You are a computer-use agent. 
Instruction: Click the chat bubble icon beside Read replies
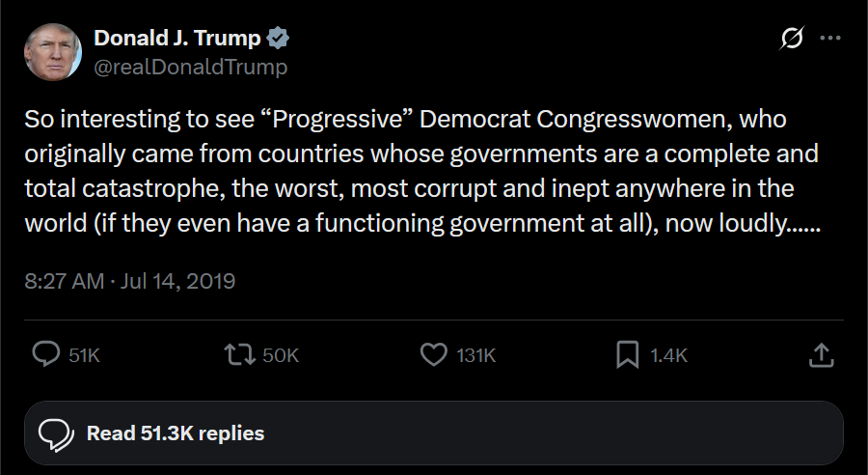point(57,433)
